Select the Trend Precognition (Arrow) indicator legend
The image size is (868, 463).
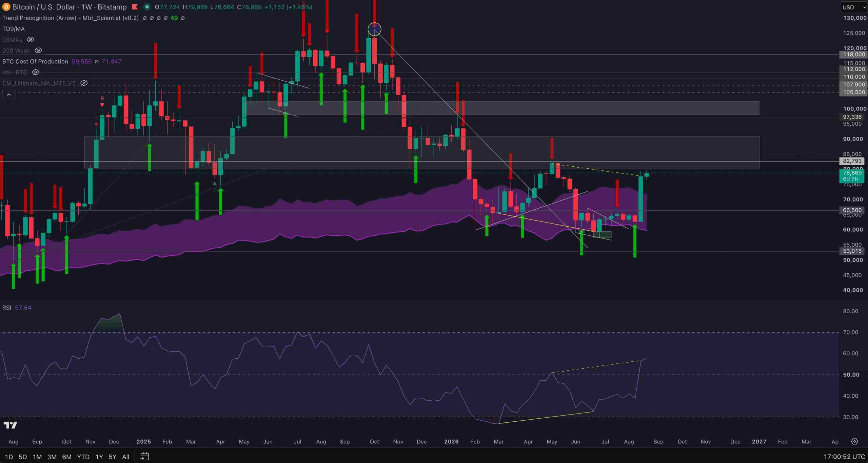(x=71, y=18)
